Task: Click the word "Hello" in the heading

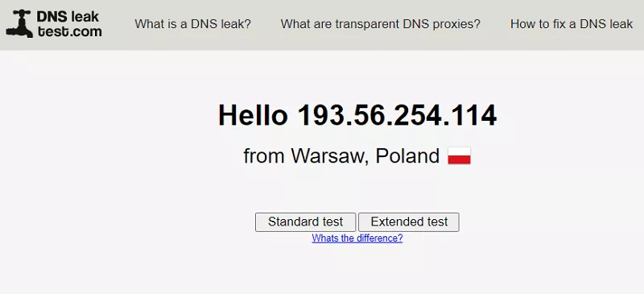Action: coord(253,115)
